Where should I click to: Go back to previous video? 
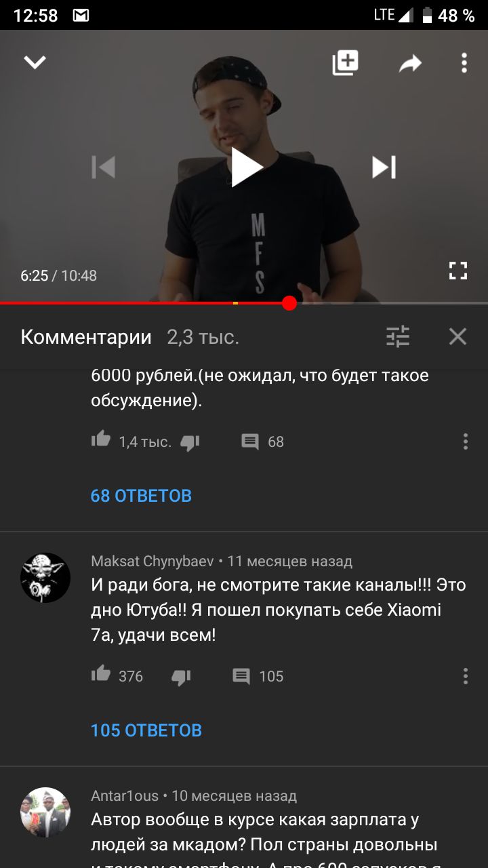(104, 167)
